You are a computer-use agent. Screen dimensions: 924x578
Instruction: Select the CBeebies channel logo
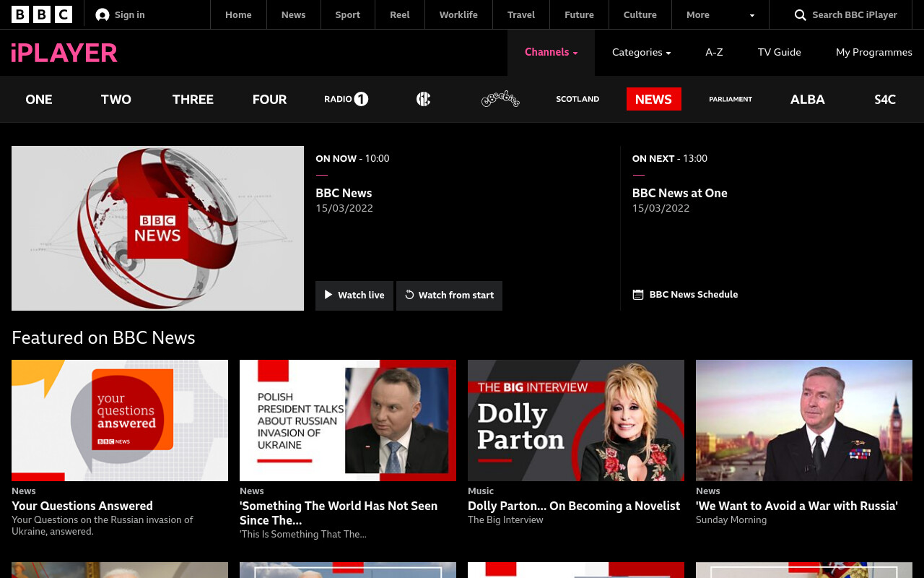click(x=500, y=99)
